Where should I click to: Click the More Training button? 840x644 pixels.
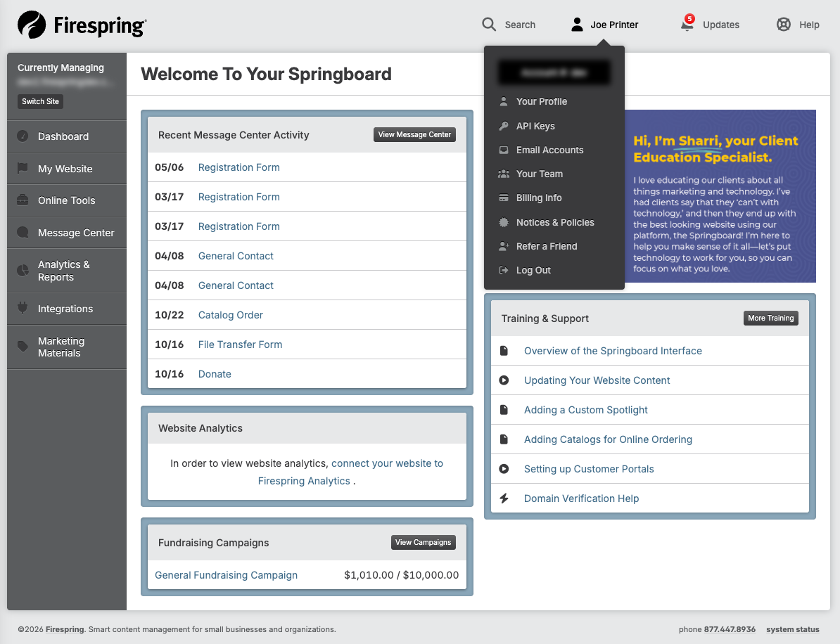770,318
